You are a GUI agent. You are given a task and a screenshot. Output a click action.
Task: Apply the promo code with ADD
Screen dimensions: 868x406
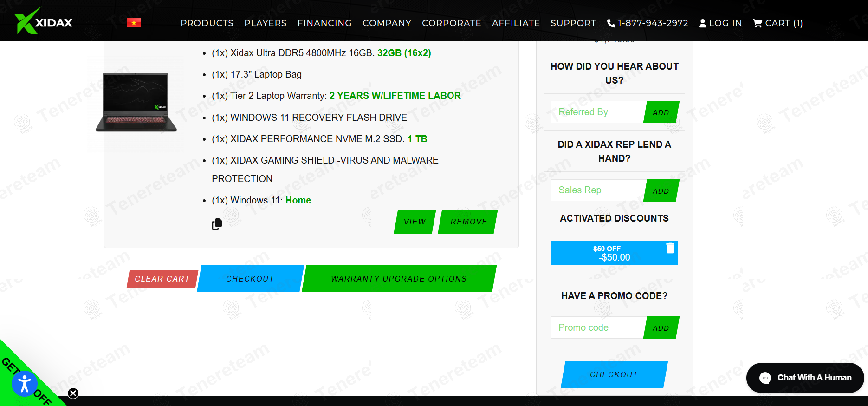[x=661, y=327]
